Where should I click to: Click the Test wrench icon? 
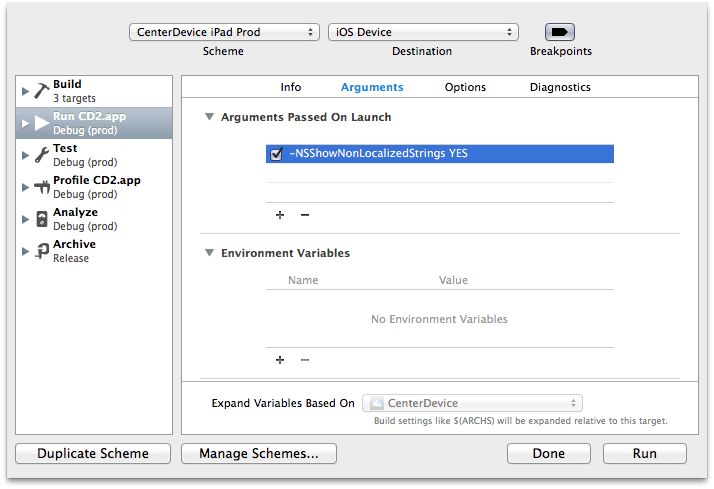click(x=42, y=155)
